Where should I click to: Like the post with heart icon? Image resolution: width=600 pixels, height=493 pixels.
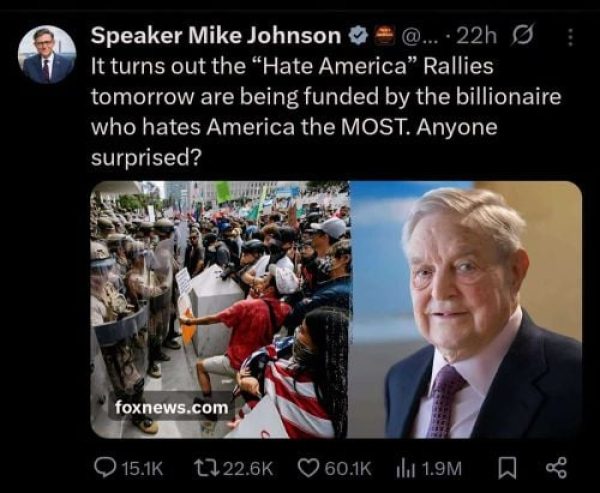309,468
